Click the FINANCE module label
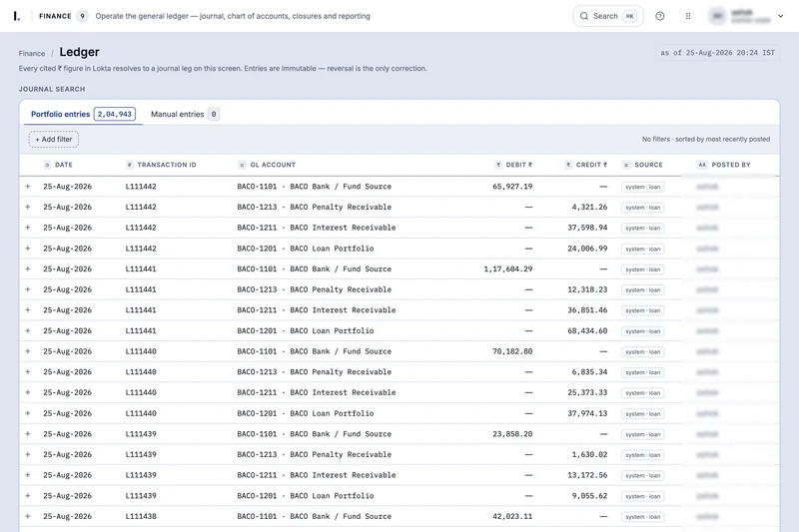 [x=55, y=16]
